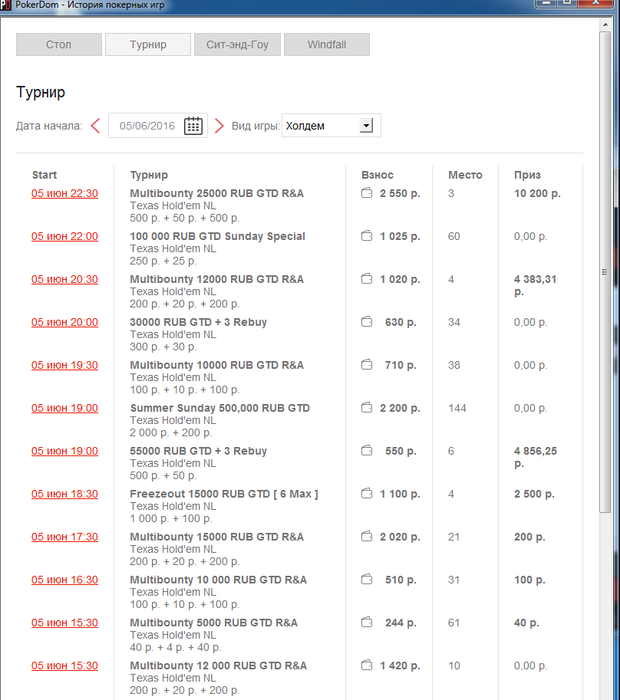The image size is (620, 700).
Task: Switch to the Турнир tab
Action: [x=148, y=45]
